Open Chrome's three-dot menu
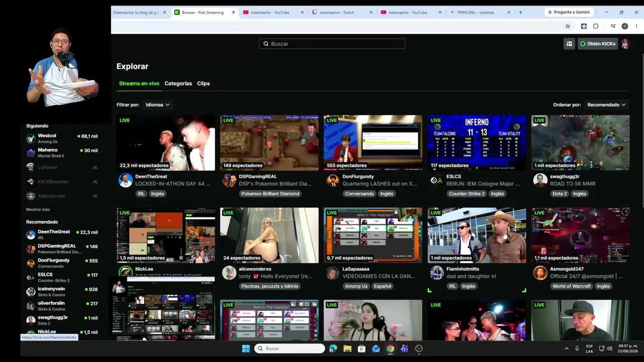Image resolution: width=644 pixels, height=362 pixels. pos(636,26)
